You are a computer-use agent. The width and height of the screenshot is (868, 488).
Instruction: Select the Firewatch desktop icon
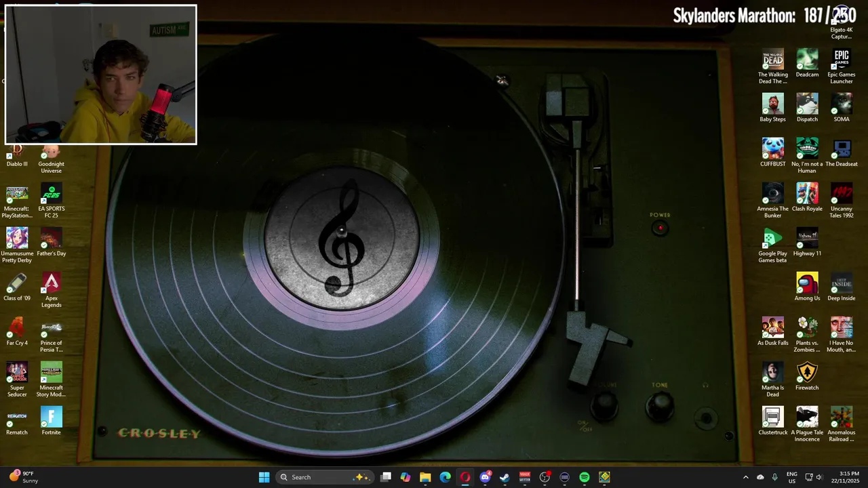coord(807,376)
